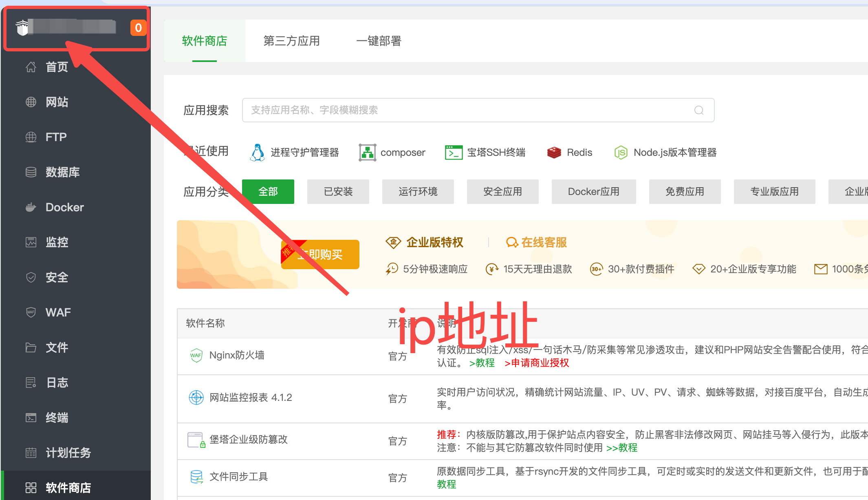Click the search magnifier icon
Image resolution: width=868 pixels, height=500 pixels.
click(x=698, y=110)
